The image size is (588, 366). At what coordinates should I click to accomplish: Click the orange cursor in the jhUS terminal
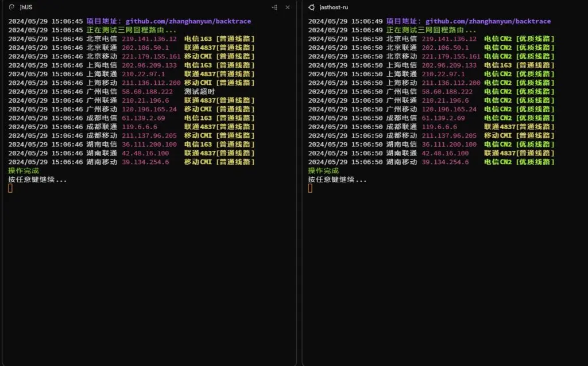(10, 188)
